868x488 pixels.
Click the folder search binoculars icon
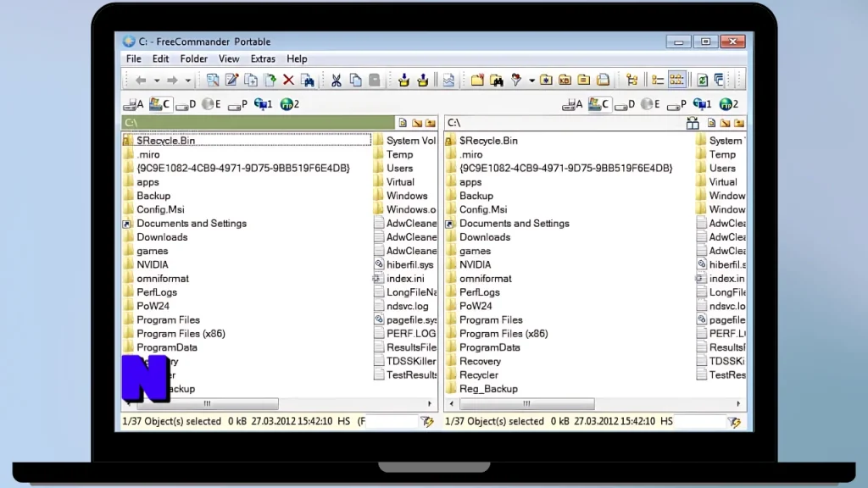[497, 80]
